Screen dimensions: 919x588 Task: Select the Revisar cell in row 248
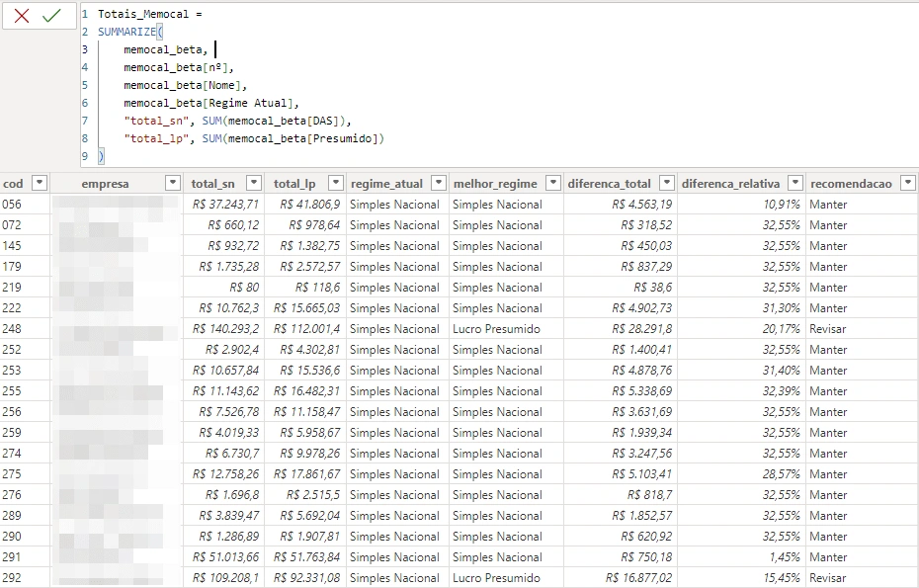(829, 329)
